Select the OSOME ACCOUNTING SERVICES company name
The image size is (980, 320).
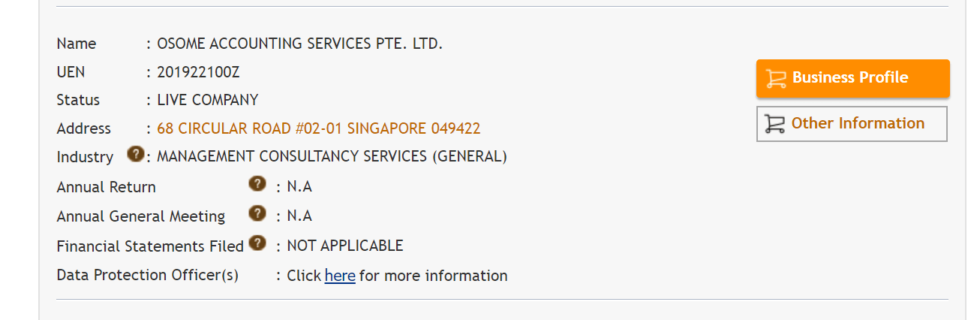300,44
